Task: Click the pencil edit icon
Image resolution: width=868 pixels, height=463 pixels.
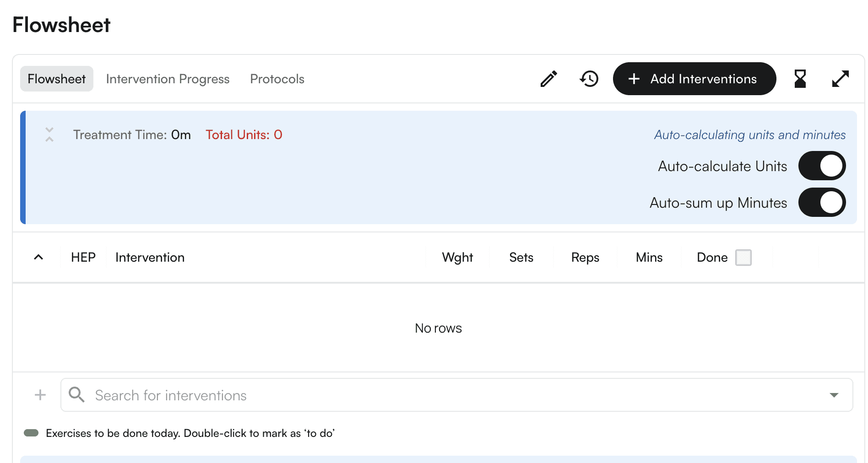Action: click(548, 79)
